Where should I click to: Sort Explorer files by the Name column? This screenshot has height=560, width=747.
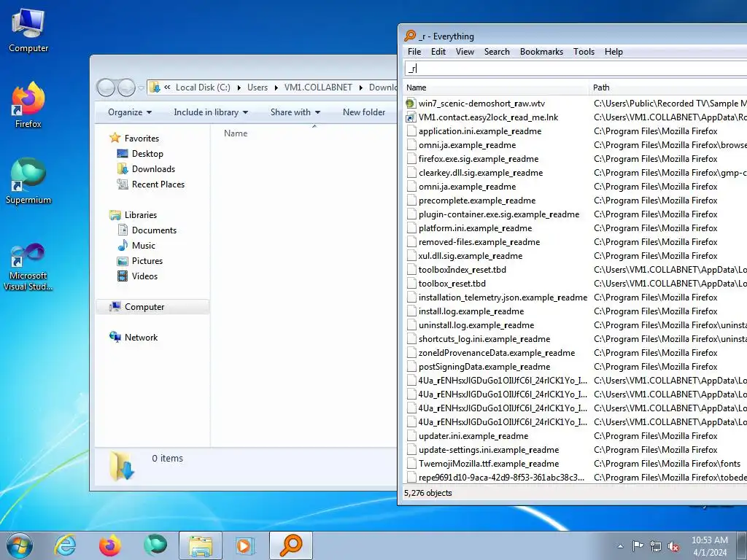[x=236, y=133]
